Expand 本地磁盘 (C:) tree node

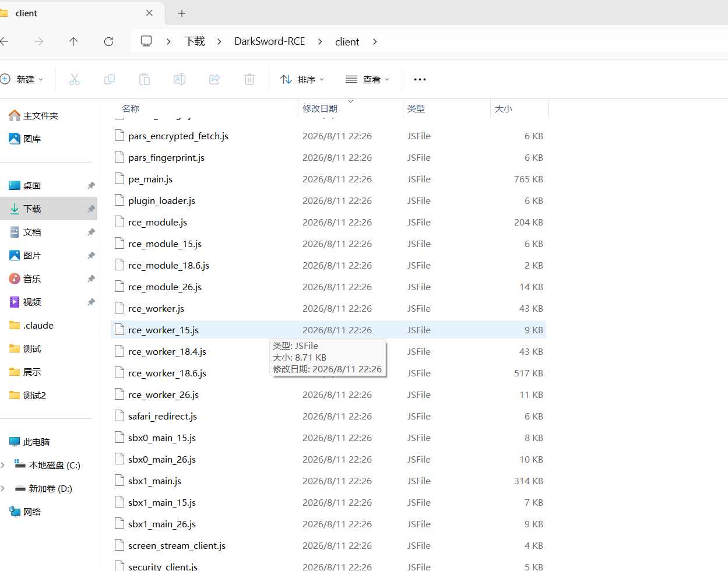pos(3,465)
